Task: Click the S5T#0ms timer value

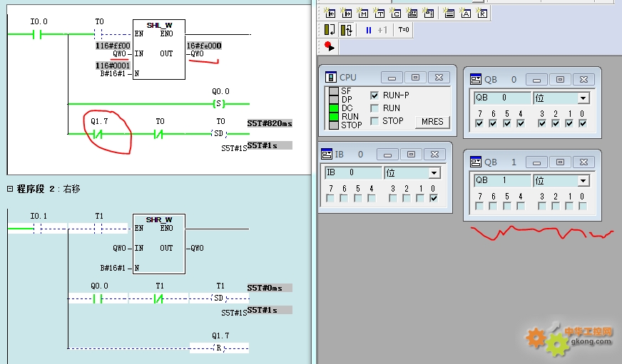Action: coord(270,288)
